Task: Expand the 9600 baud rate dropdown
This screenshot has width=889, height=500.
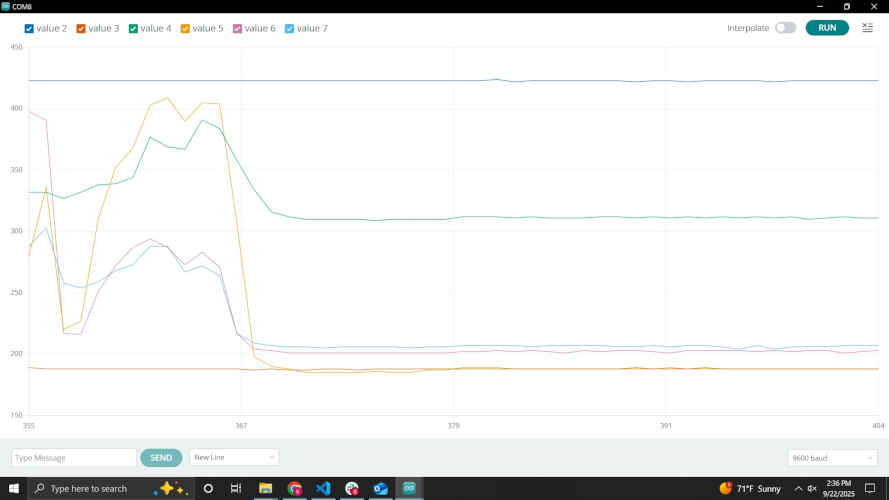Action: coord(832,457)
